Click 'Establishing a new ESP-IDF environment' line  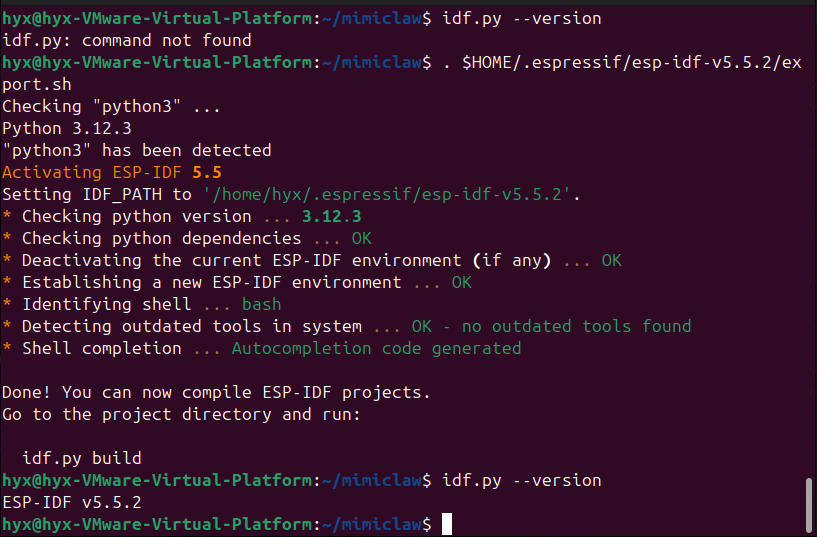[x=237, y=282]
